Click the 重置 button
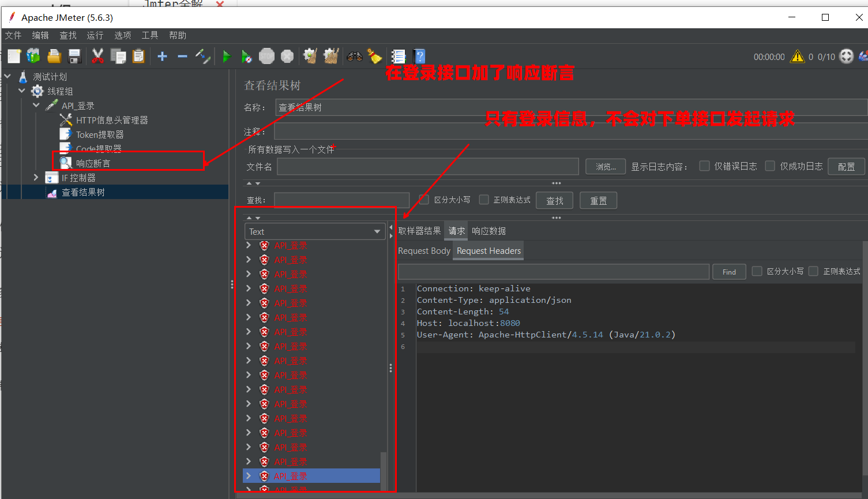Image resolution: width=868 pixels, height=499 pixels. point(598,201)
